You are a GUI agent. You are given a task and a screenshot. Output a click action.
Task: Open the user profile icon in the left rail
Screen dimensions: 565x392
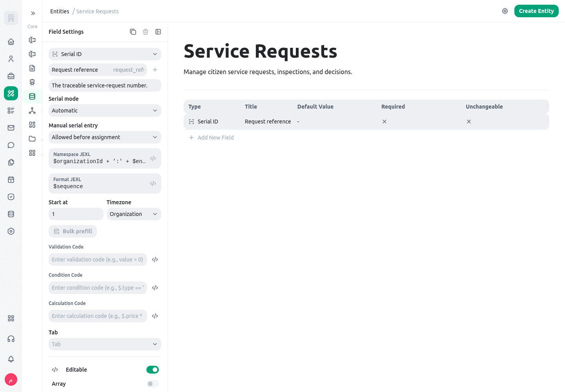coord(11,59)
